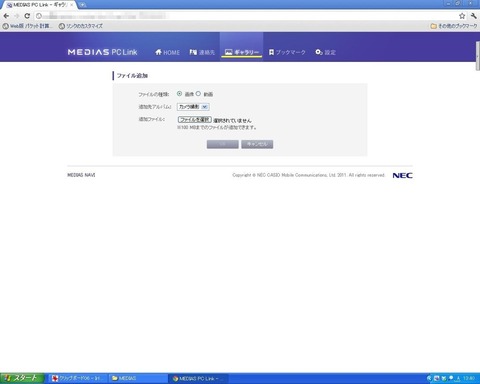Close the MEDIAS PC Link browser tab
Screen dimensions: 480x384
(71, 5)
